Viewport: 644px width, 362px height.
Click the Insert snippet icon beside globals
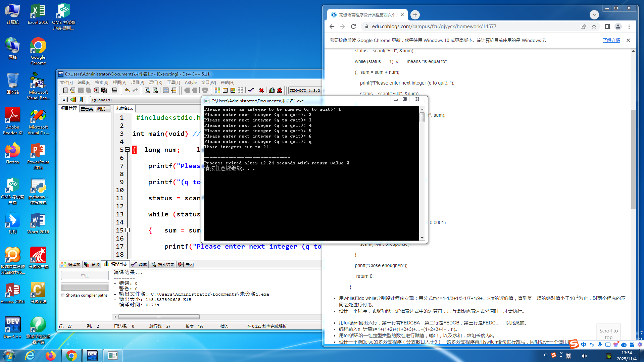[65, 100]
